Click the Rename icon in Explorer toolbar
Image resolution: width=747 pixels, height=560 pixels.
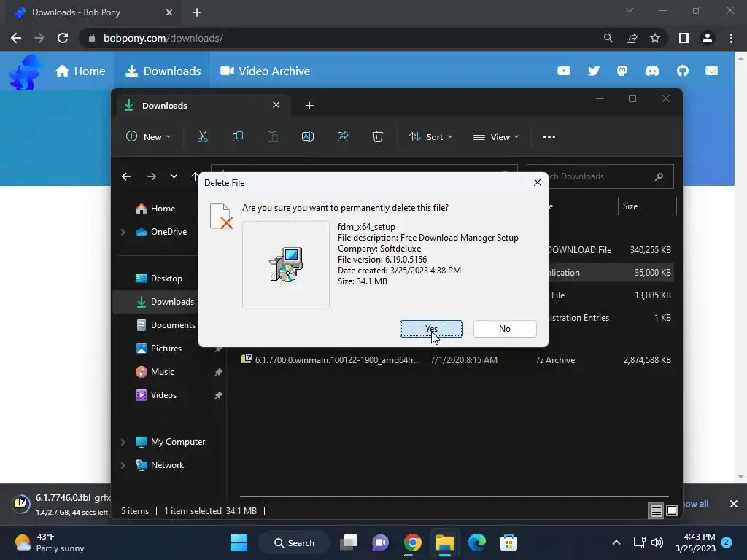tap(308, 136)
